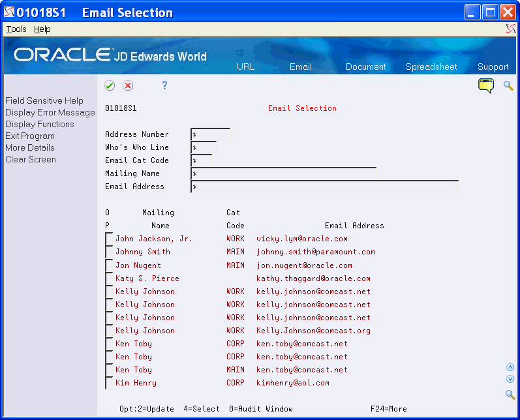Open the Tools menu
Viewport: 520px width, 420px height.
(16, 29)
